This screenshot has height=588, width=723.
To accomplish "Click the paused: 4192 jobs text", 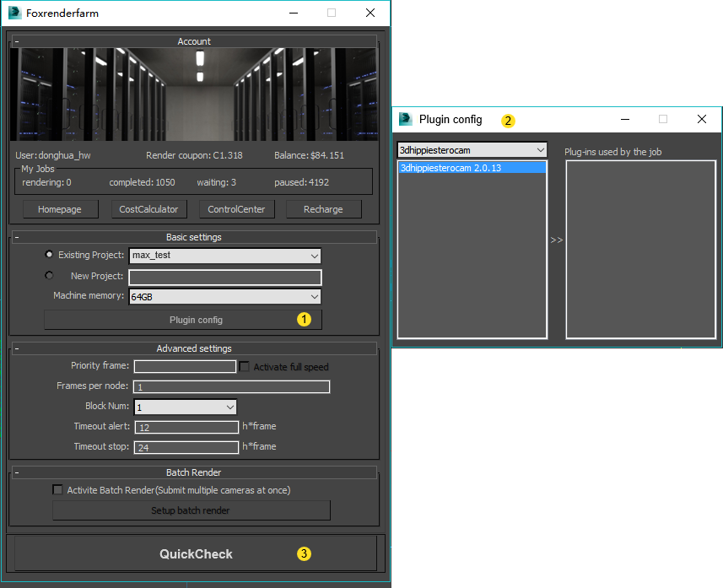I will 301,182.
